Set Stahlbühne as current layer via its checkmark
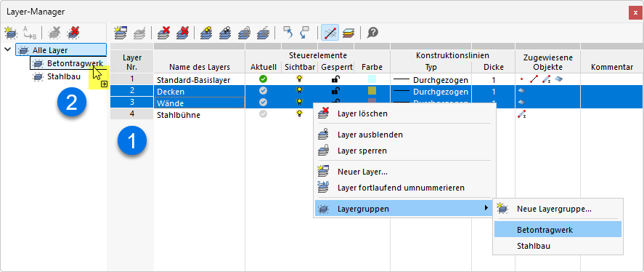The image size is (644, 272). point(264,114)
